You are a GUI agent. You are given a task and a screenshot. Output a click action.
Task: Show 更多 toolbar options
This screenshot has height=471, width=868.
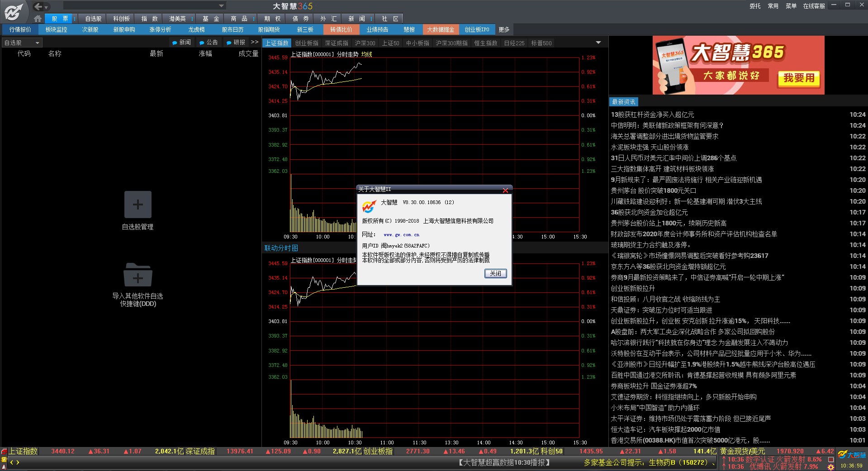[504, 29]
